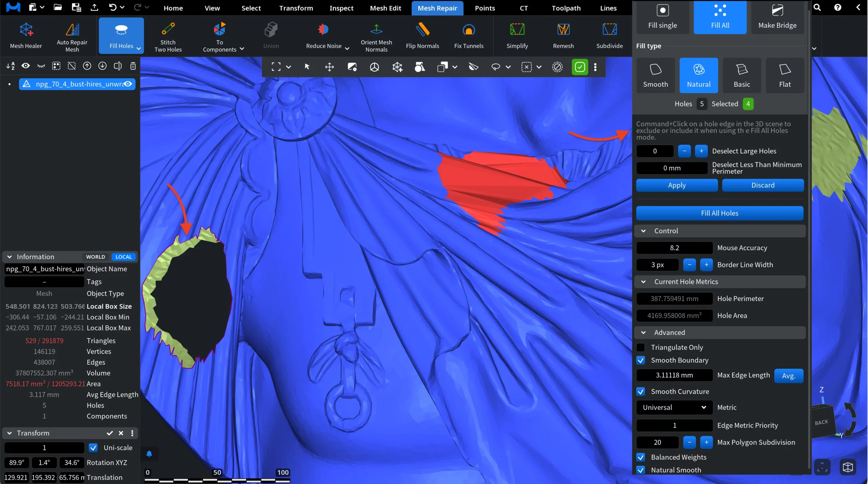Image resolution: width=868 pixels, height=484 pixels.
Task: Uncheck the Smooth Boundary option
Action: (x=640, y=360)
